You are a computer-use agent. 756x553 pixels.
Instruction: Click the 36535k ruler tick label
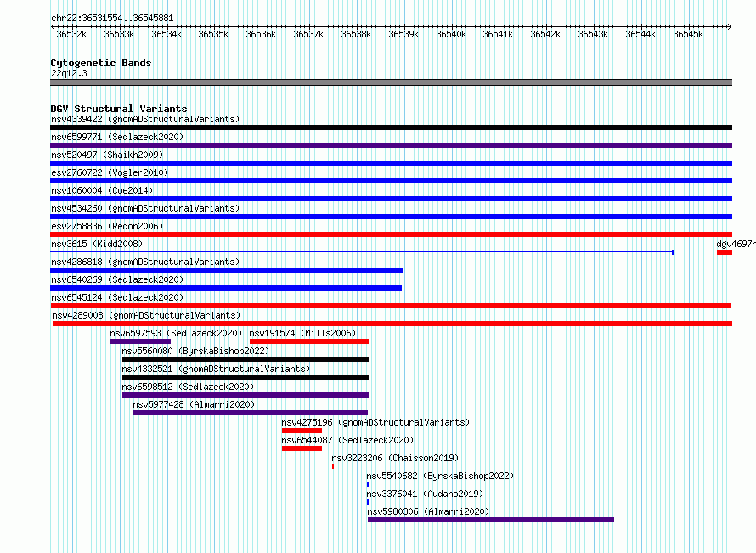[213, 34]
